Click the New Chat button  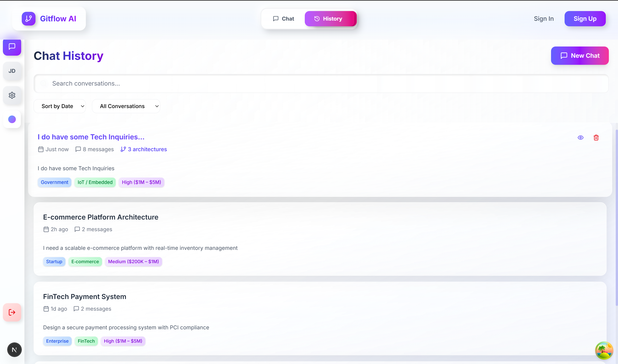[x=580, y=56]
